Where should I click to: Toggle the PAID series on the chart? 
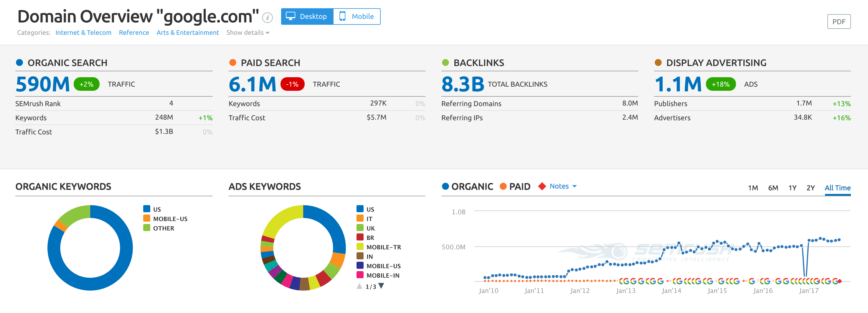click(515, 186)
